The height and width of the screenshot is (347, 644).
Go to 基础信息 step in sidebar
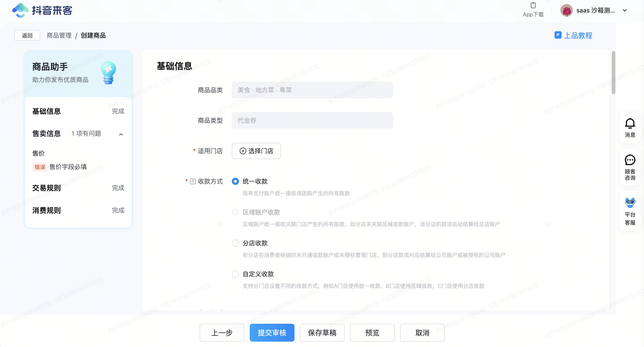click(x=47, y=111)
